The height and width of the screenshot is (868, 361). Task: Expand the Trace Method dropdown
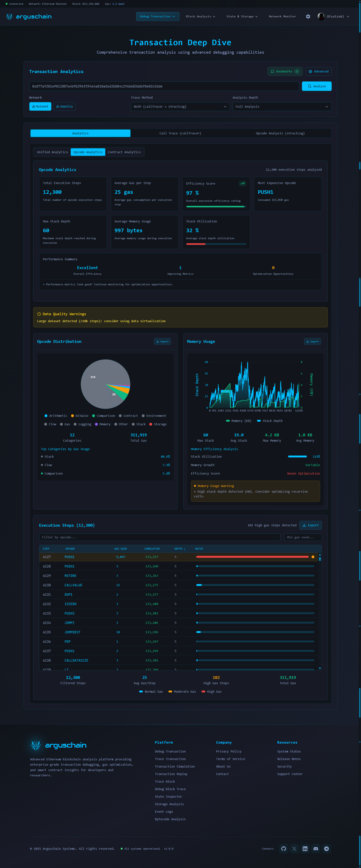tap(180, 107)
